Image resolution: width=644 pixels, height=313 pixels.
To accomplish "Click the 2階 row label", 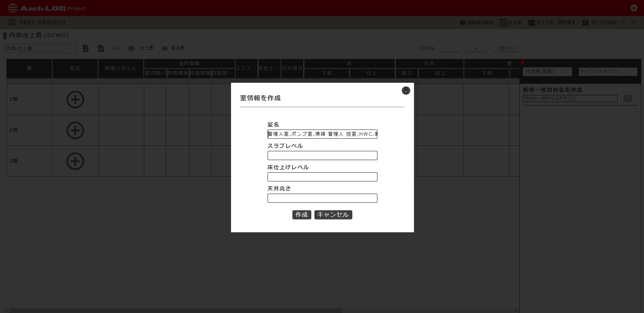I will pos(14,130).
